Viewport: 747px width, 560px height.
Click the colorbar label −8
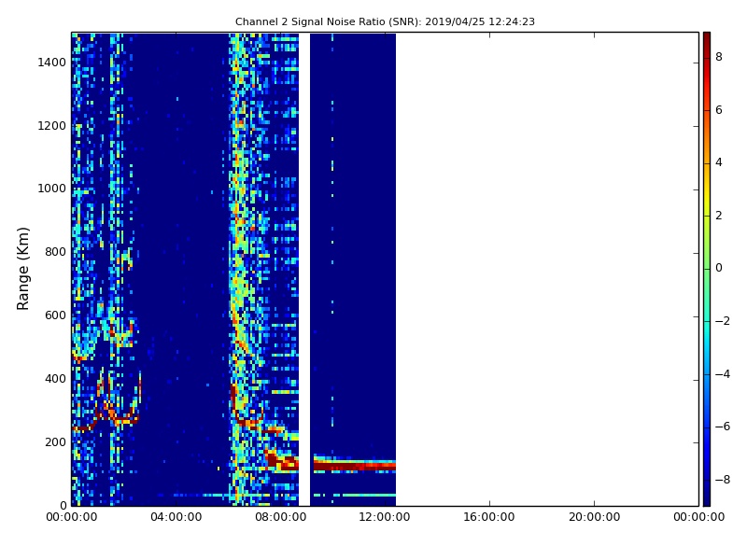pos(722,480)
